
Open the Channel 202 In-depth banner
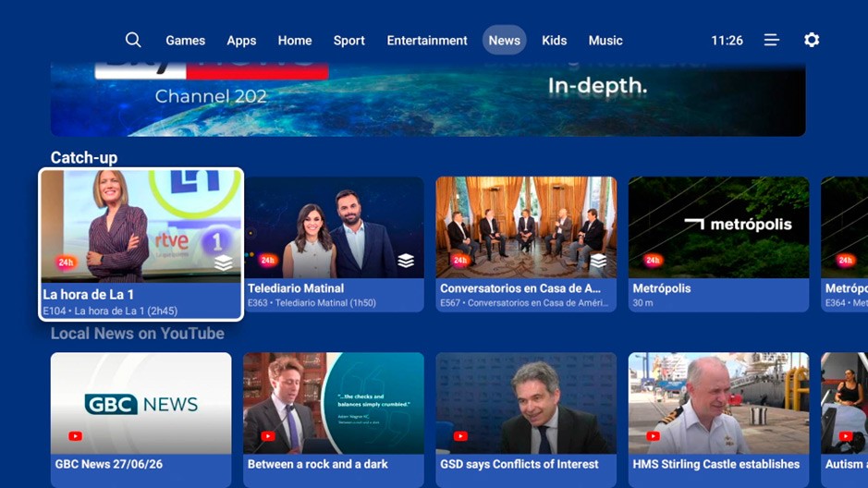pos(428,100)
